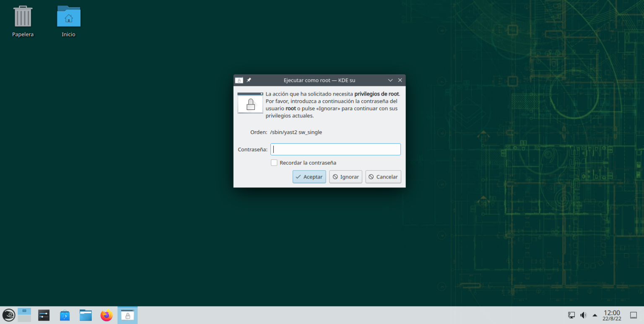Launch Firefox from the taskbar
The width and height of the screenshot is (644, 324).
[x=106, y=315]
